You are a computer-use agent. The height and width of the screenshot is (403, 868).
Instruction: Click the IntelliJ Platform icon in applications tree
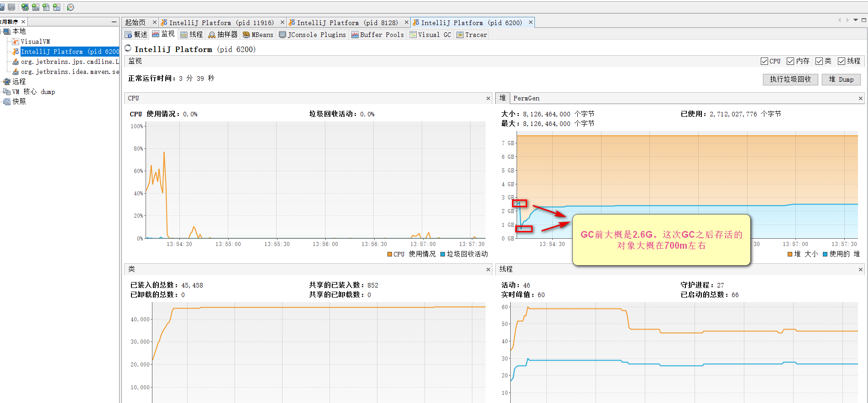(x=16, y=52)
